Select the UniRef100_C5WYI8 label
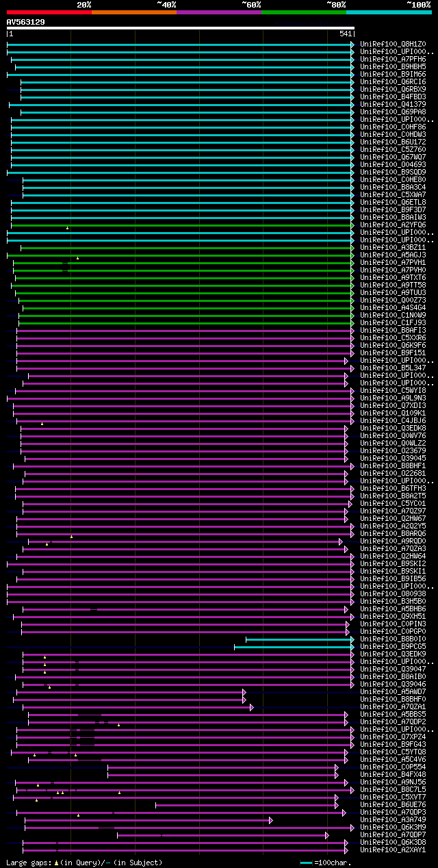 point(393,391)
